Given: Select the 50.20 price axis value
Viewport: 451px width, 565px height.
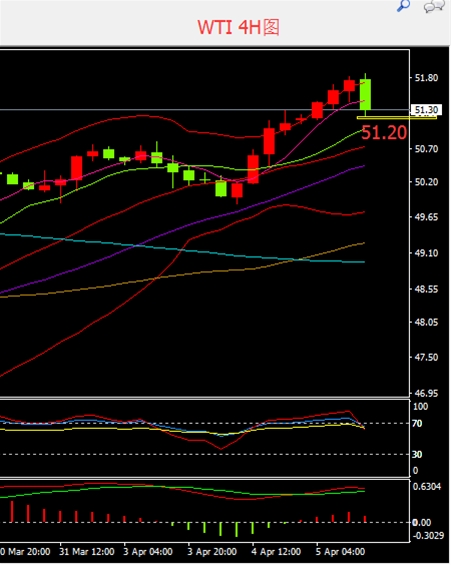Looking at the screenshot, I should pos(426,182).
